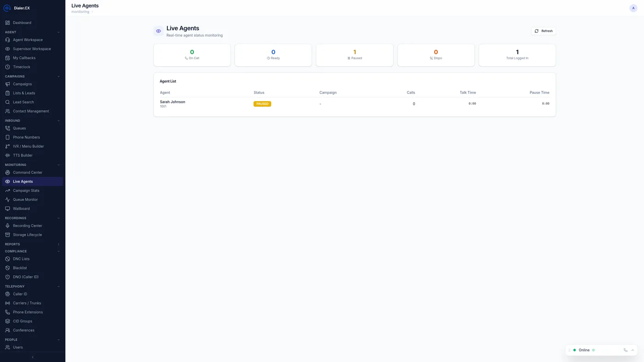Open the monitoring breadcrumb link

click(x=80, y=11)
